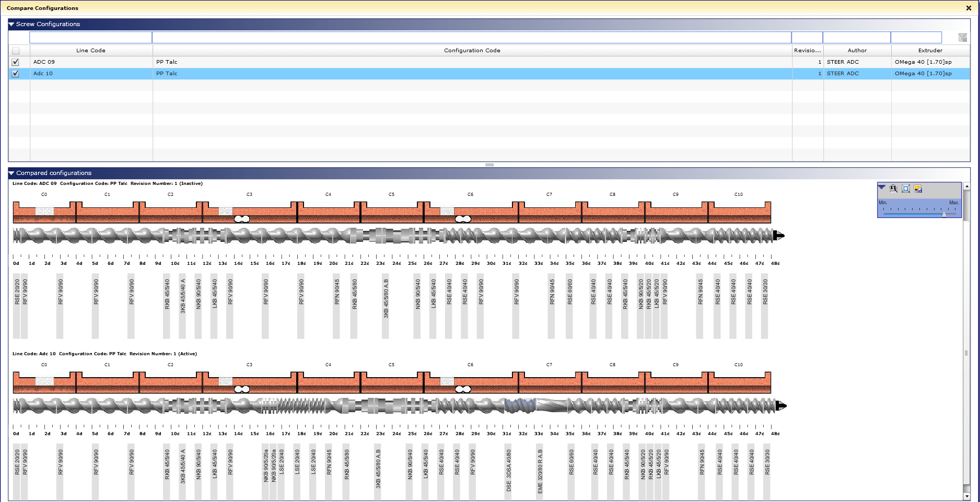Uncheck the ADC 09 row checkbox
Screen dimensions: 980x502
coord(16,62)
